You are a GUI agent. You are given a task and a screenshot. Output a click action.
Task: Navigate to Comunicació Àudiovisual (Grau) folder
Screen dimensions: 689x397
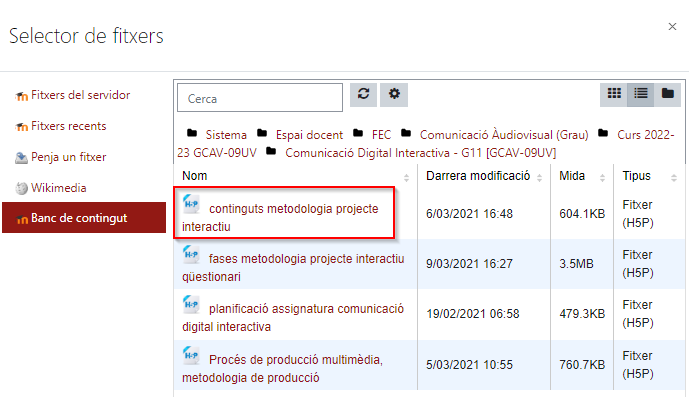click(x=504, y=135)
